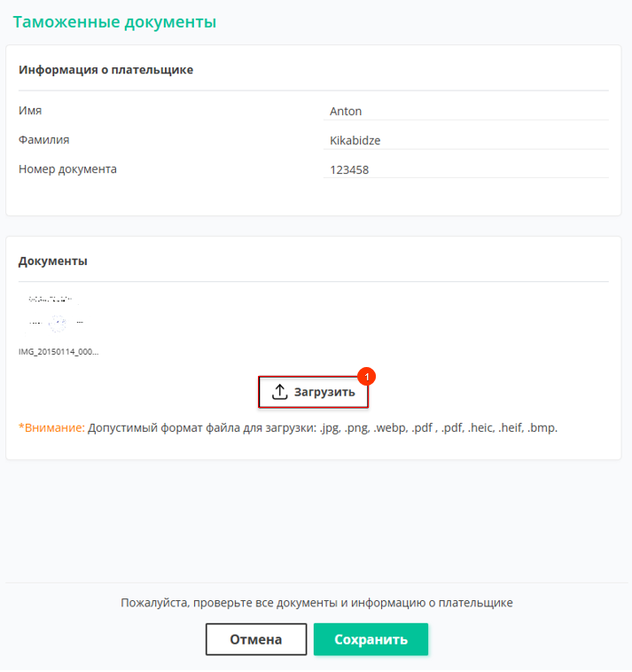This screenshot has height=672, width=632.
Task: Click the Пожалуйста, проверьте все документы notice
Action: pyautogui.click(x=316, y=603)
